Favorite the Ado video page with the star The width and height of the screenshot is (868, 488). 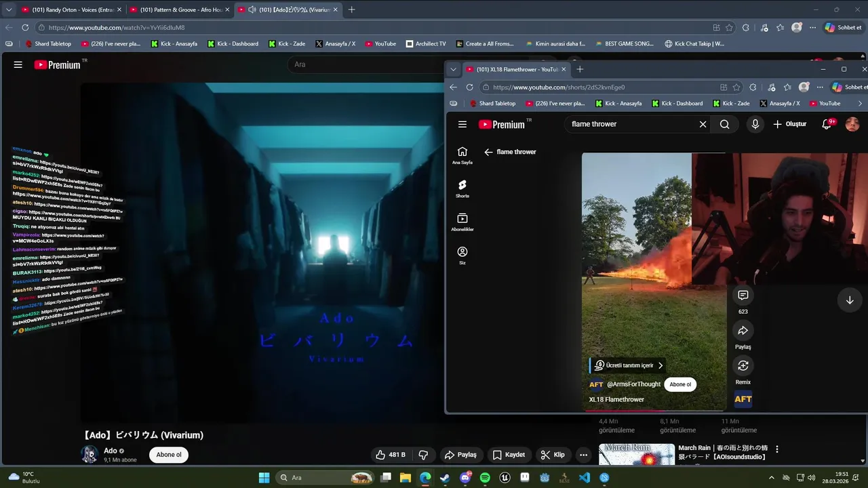729,27
